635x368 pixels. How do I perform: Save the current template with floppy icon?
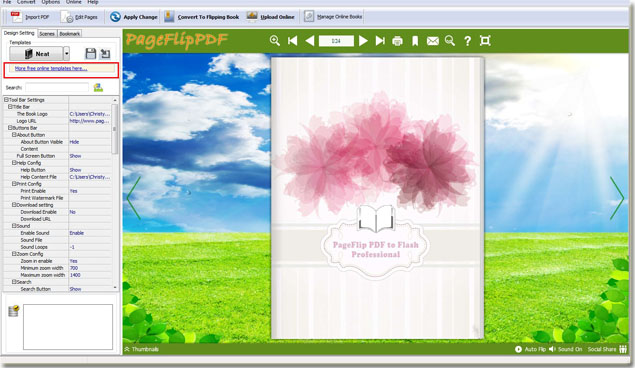[91, 53]
